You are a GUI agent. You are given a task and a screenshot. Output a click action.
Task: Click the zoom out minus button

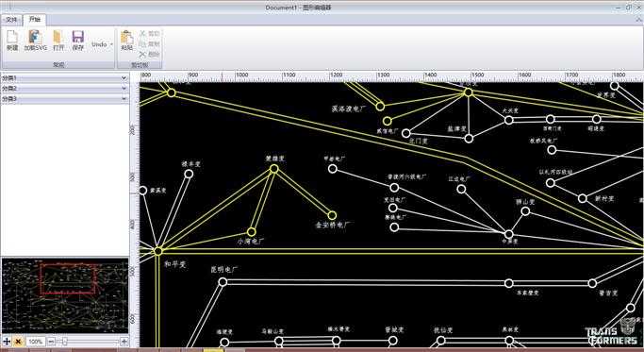coord(51,342)
